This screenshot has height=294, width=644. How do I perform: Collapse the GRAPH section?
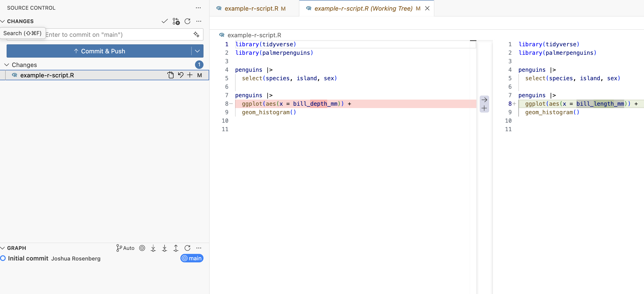pyautogui.click(x=3, y=248)
